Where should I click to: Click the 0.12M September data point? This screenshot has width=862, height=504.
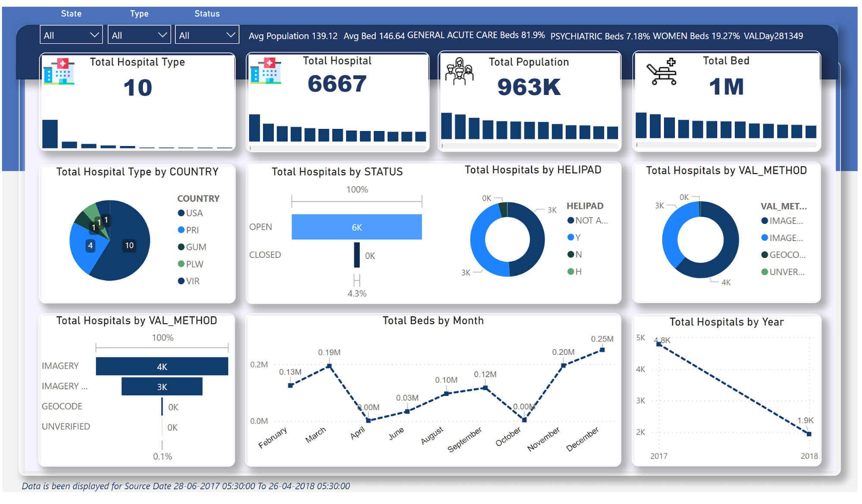pos(485,388)
